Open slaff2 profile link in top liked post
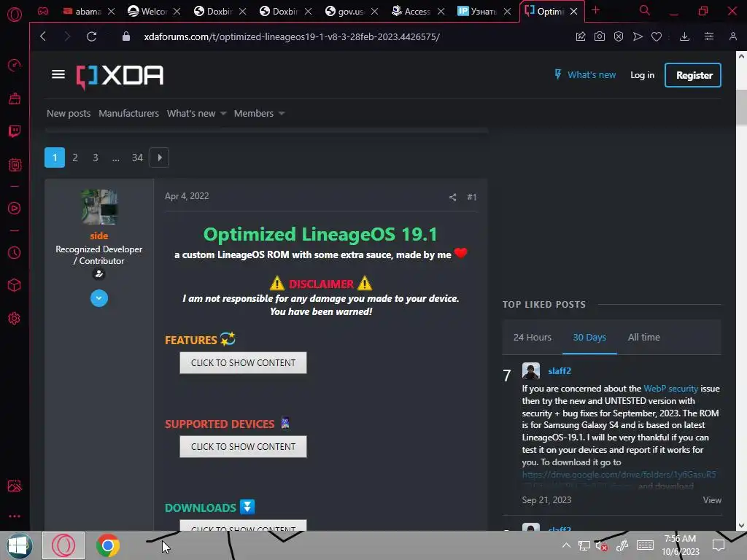The height and width of the screenshot is (560, 747). point(560,371)
